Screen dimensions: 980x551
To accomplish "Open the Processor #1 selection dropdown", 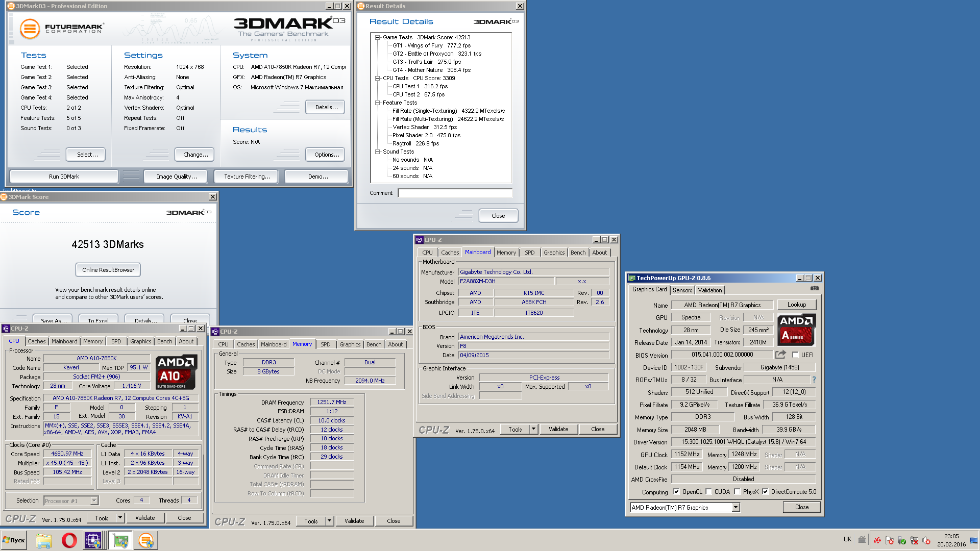I will [94, 500].
